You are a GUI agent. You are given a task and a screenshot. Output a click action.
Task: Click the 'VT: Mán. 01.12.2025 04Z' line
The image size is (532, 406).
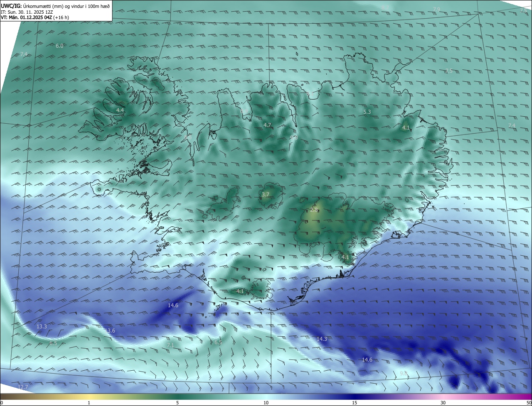click(35, 18)
